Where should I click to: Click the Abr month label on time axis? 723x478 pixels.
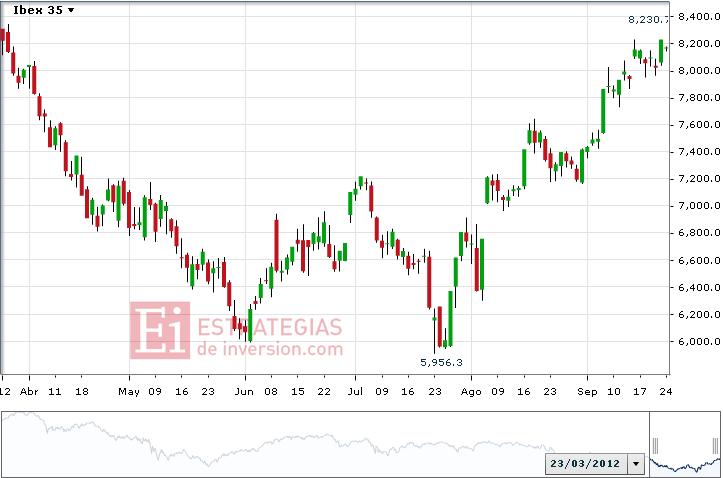[29, 391]
